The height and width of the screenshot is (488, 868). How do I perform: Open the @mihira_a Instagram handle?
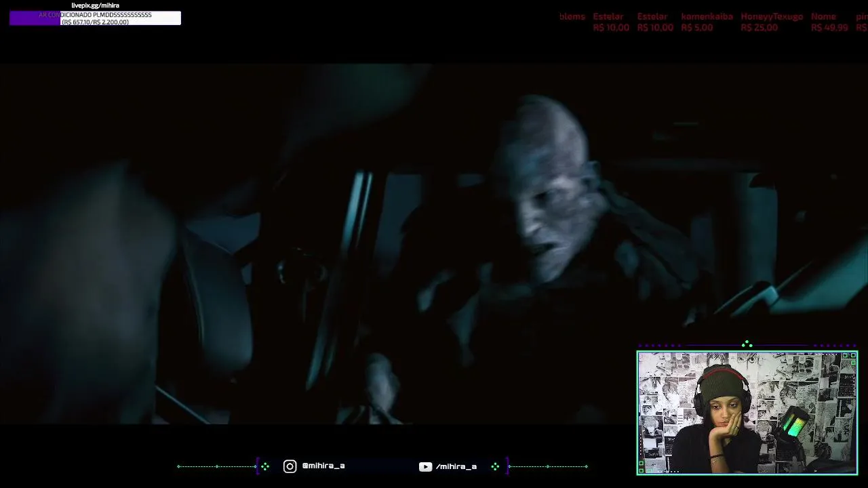pyautogui.click(x=323, y=466)
